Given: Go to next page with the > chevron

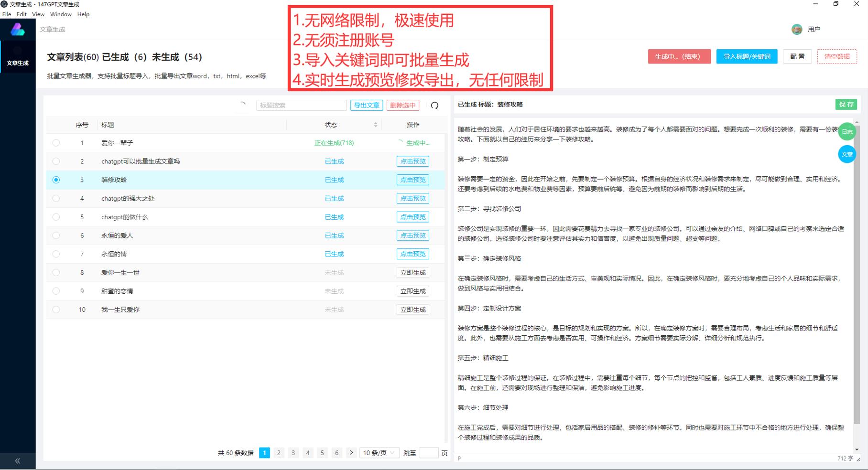Looking at the screenshot, I should click(352, 452).
